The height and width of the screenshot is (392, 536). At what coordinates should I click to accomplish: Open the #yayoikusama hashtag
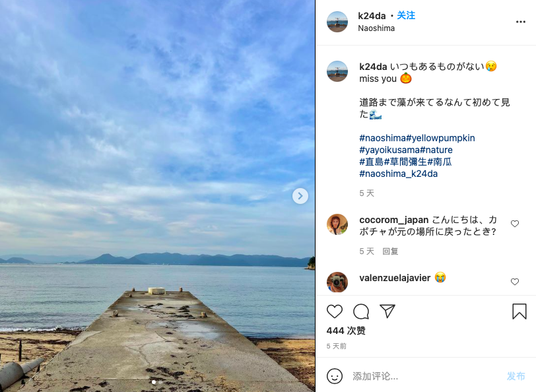[x=389, y=150]
